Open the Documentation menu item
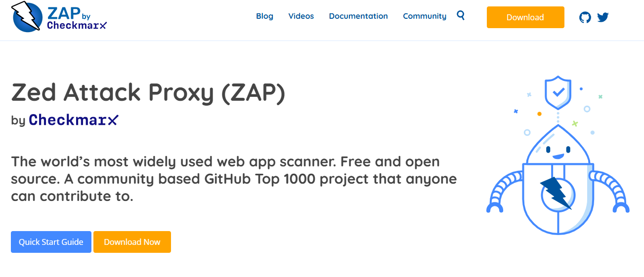The width and height of the screenshot is (644, 277). (358, 16)
